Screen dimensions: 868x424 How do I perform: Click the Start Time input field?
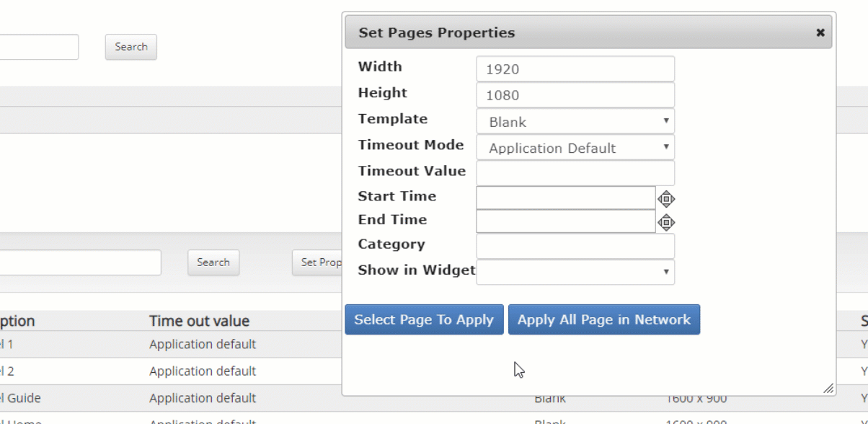(566, 198)
